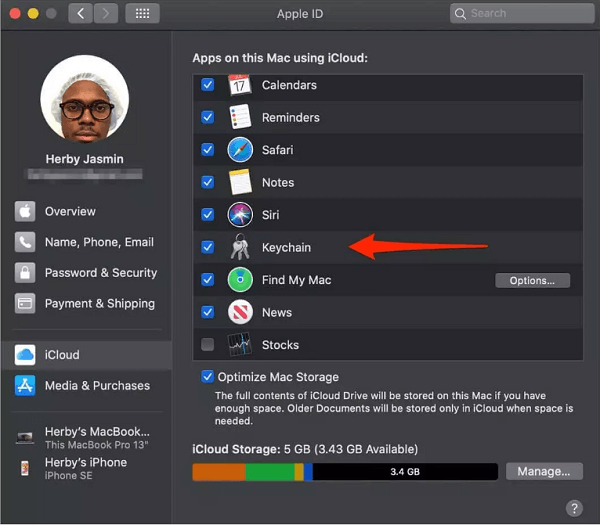Go to Payment & Shipping
The height and width of the screenshot is (525, 600).
86,303
